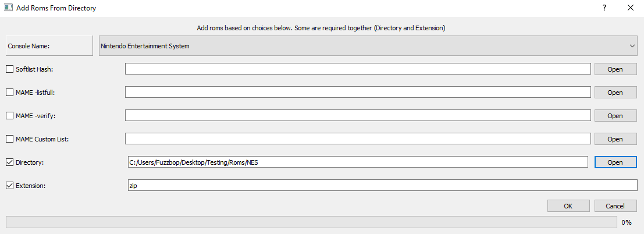Open file browser for Softlist Hash

click(615, 69)
